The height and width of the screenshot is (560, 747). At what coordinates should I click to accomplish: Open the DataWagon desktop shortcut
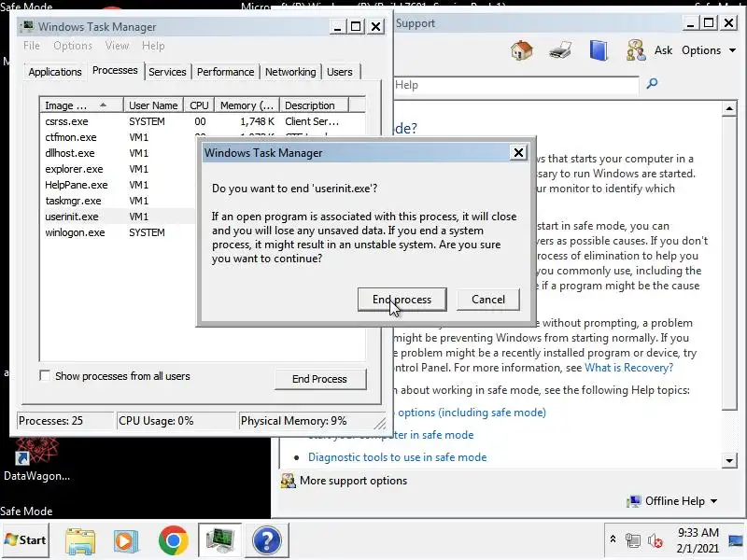36,457
